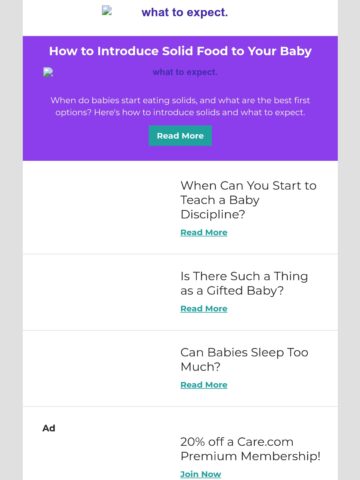Follow the Read More link under the Sleep Too Much article
Image resolution: width=360 pixels, height=480 pixels.
click(204, 385)
